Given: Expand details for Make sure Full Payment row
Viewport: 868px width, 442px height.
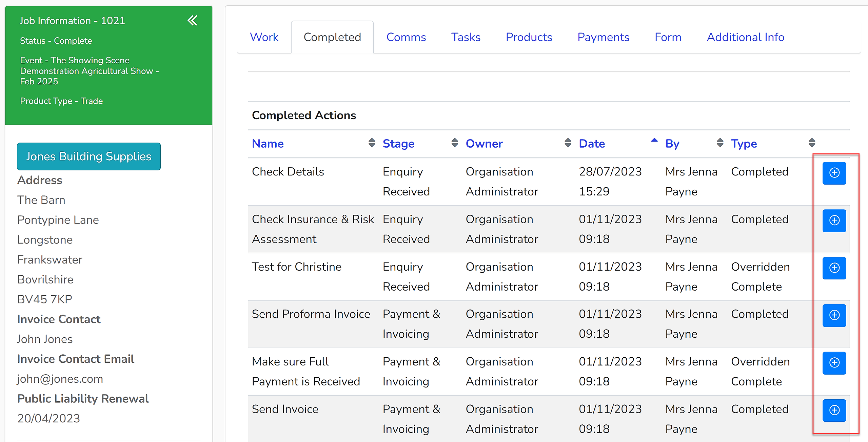Looking at the screenshot, I should (x=834, y=363).
